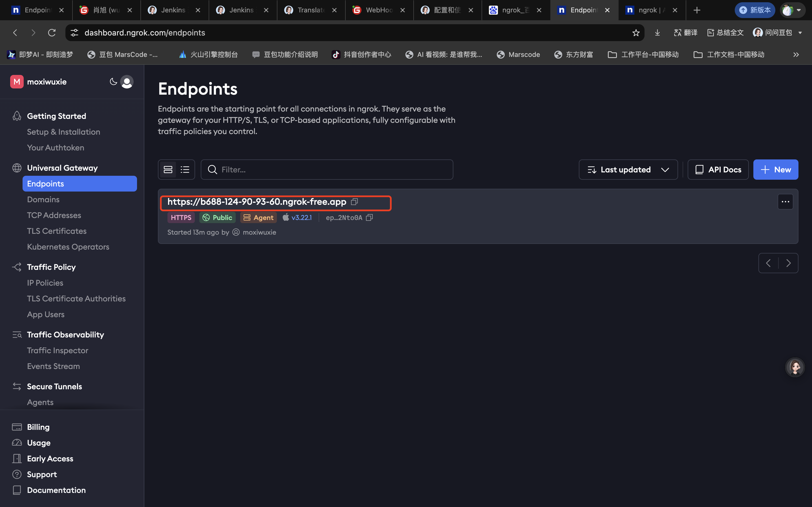Viewport: 812px width, 507px height.
Task: Open Domains in the sidebar
Action: 43,199
